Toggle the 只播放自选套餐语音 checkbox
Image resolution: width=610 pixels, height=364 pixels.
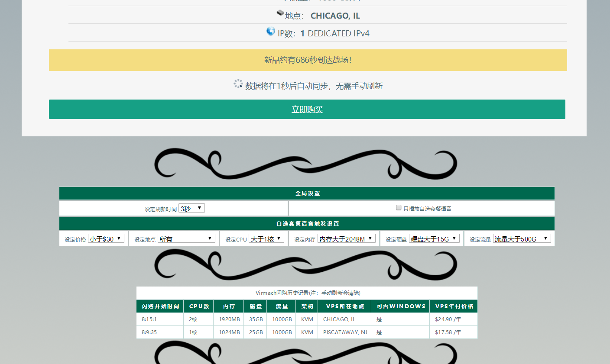[399, 208]
